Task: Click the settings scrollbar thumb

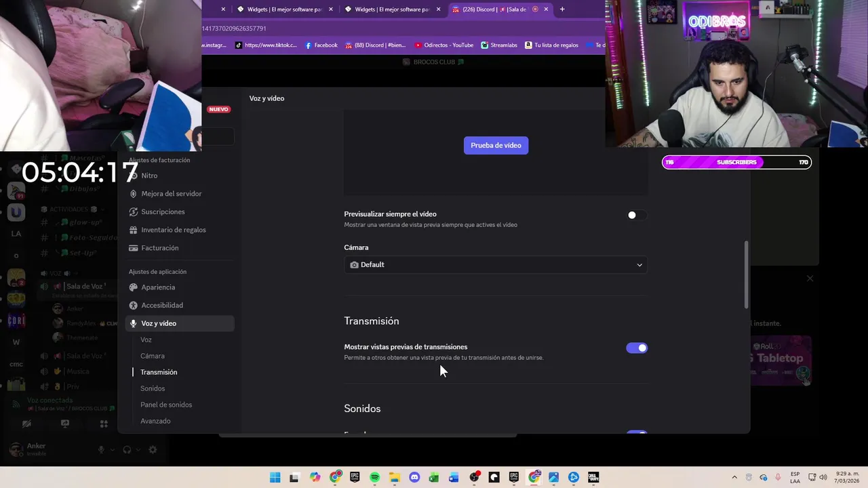Action: point(747,274)
